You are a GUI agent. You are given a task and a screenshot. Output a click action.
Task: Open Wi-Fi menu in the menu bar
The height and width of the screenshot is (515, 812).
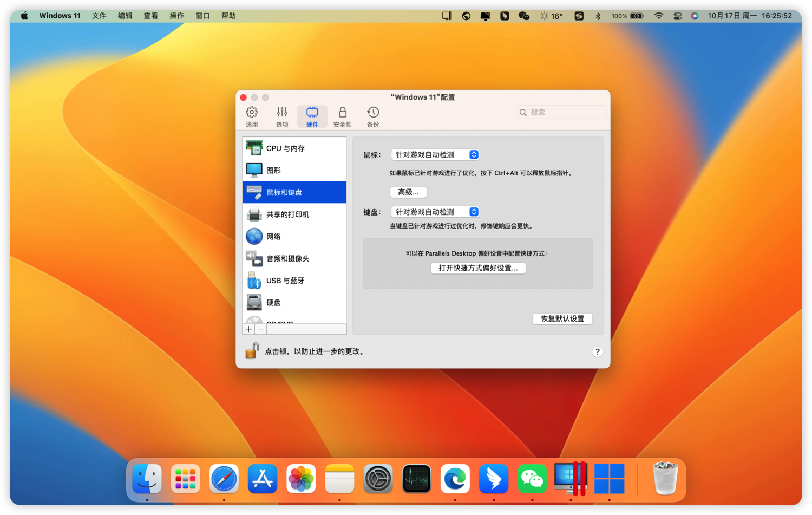click(x=659, y=16)
